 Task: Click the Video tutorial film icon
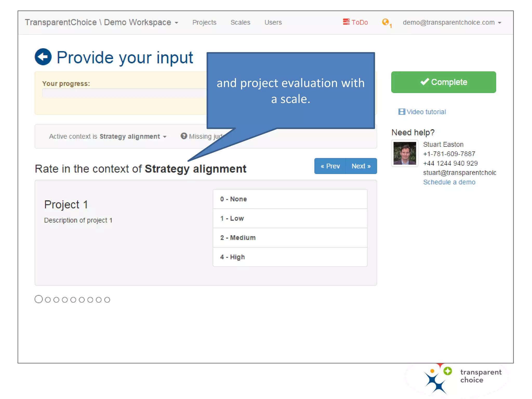coord(402,112)
